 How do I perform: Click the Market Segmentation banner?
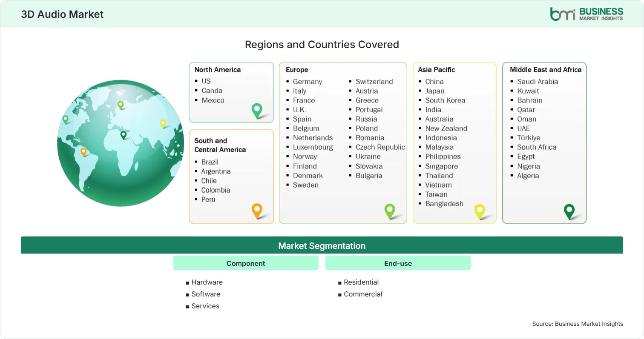click(322, 245)
